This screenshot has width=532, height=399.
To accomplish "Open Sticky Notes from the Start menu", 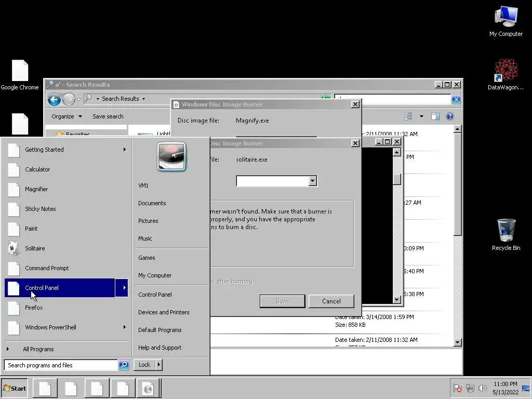I will (x=66, y=209).
